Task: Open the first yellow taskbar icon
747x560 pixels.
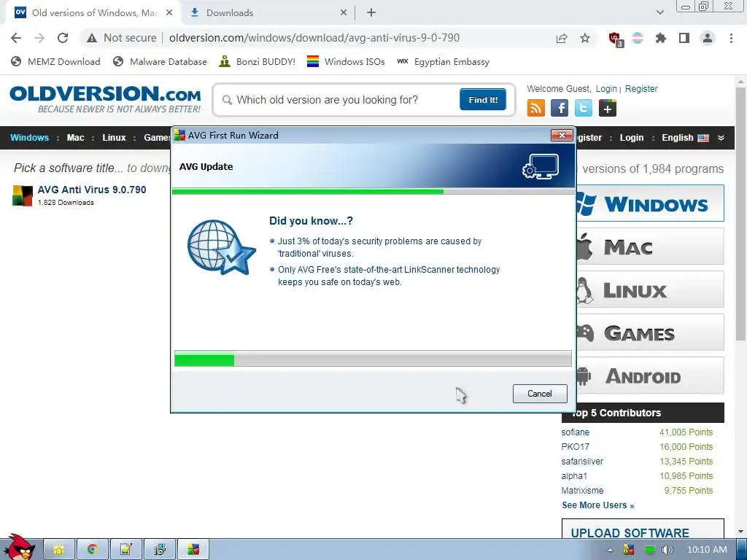Action: click(58, 550)
